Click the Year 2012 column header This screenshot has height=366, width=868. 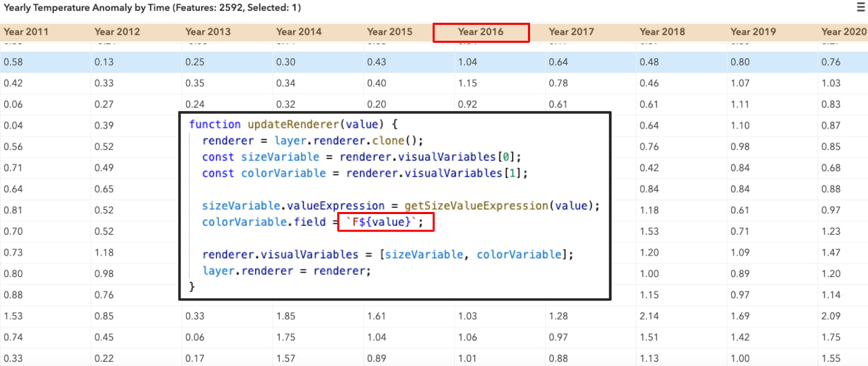coord(117,32)
